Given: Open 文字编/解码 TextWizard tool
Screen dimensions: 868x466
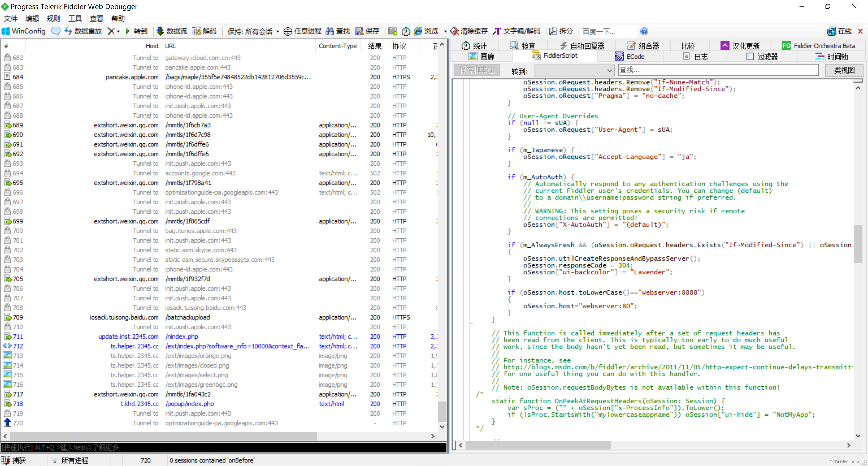Looking at the screenshot, I should (x=516, y=31).
